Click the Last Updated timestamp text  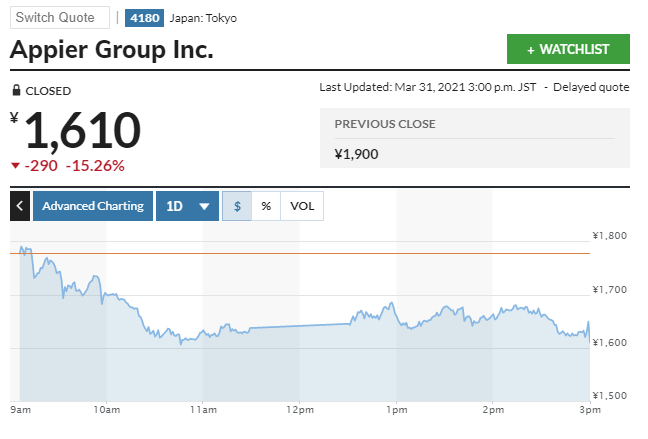(x=427, y=87)
